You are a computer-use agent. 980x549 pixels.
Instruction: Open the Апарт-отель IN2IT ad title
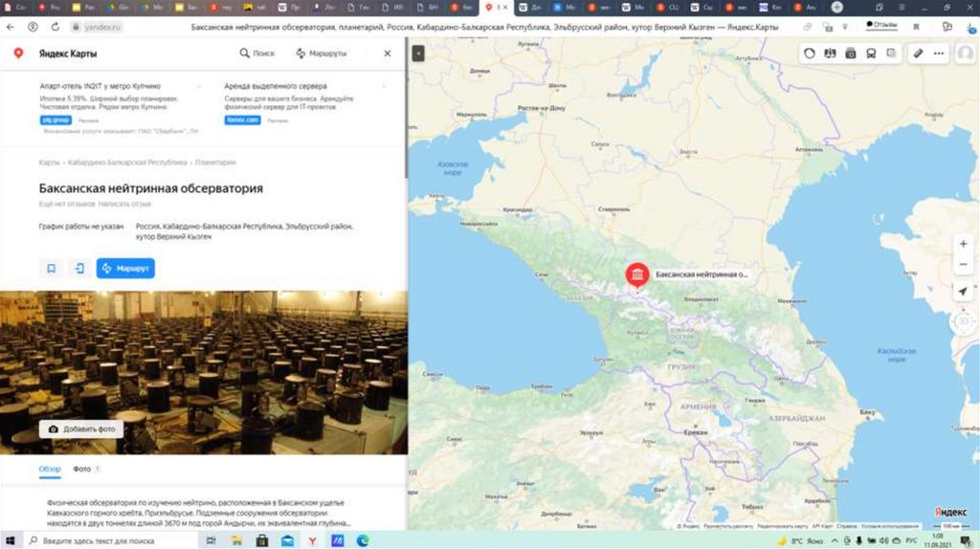point(100,86)
